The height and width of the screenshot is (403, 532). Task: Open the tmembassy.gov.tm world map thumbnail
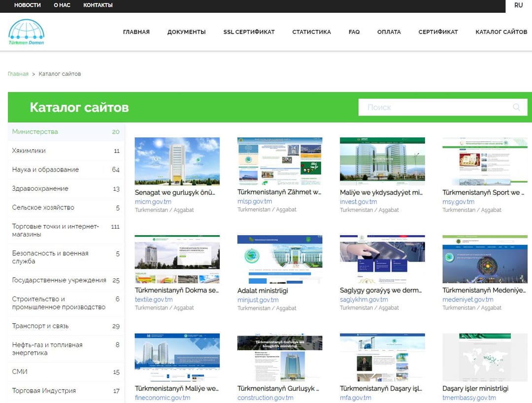tap(485, 357)
